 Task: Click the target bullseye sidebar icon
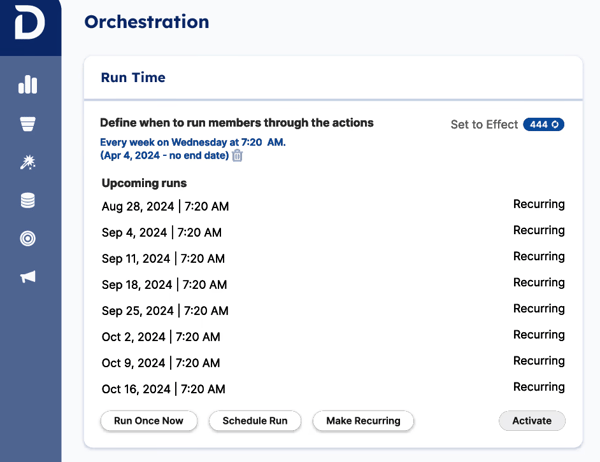28,239
